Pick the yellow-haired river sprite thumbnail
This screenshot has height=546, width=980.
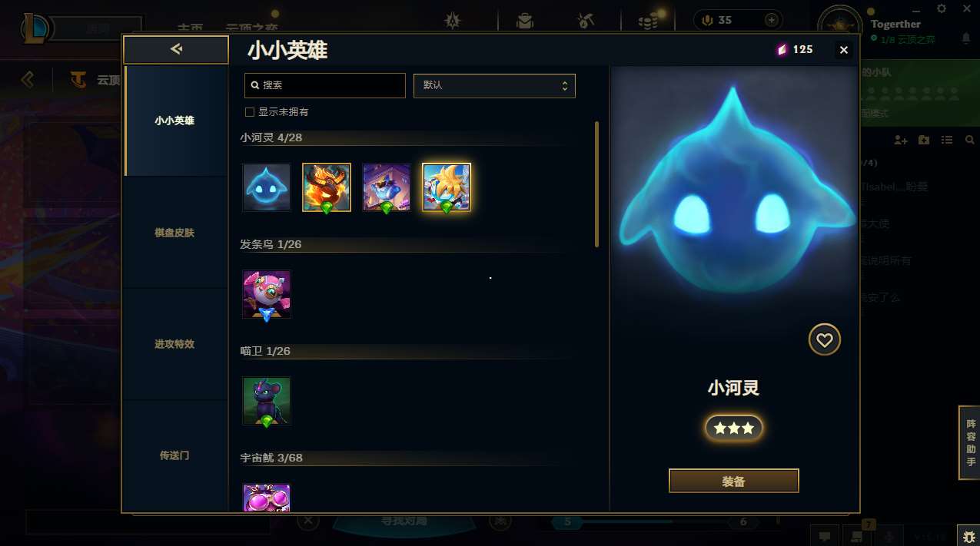point(447,187)
